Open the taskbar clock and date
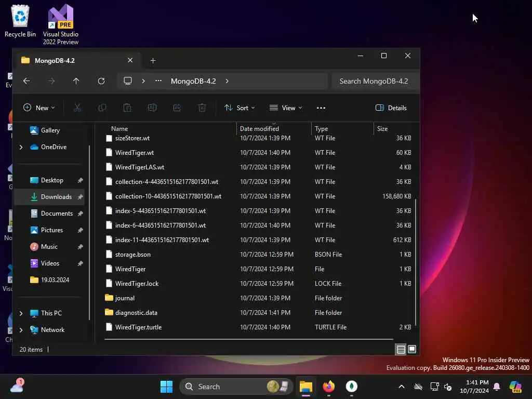 (474, 387)
